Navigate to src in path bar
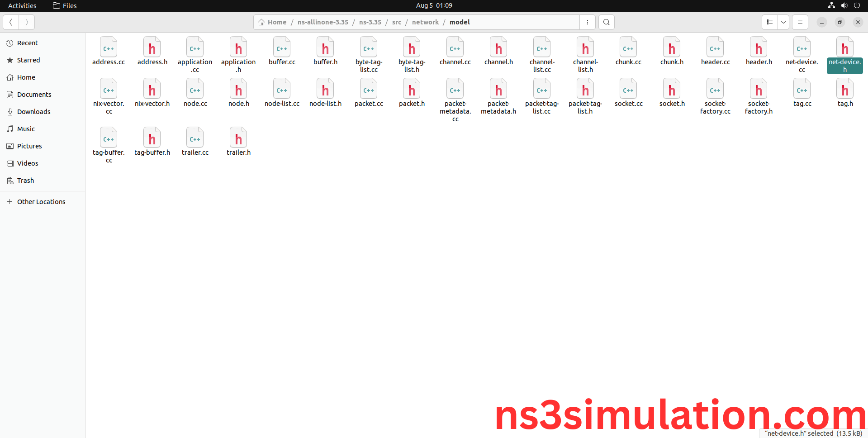 click(x=397, y=22)
